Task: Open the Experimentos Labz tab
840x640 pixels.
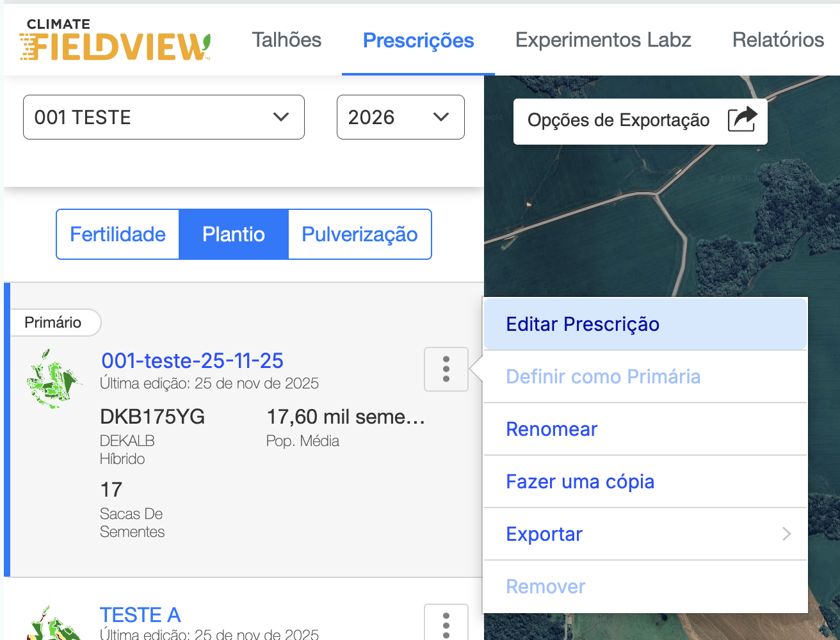Action: coord(603,40)
